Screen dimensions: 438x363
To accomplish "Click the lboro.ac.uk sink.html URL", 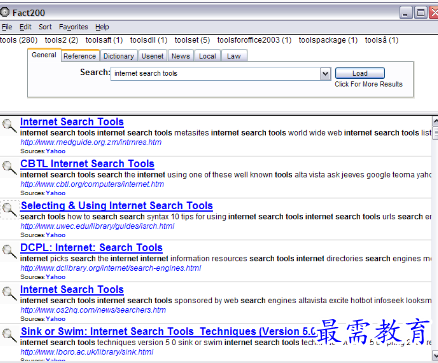I will tap(87, 352).
